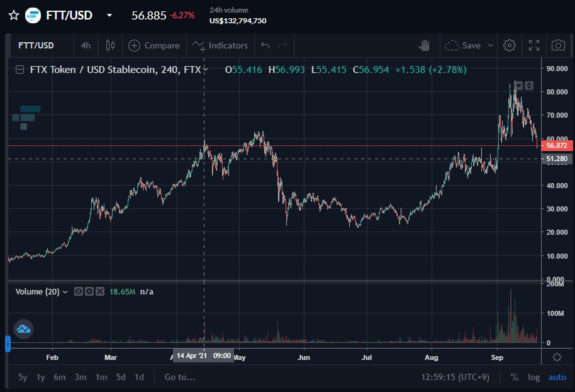The image size is (575, 392).
Task: Select the 1y date range
Action: point(41,377)
